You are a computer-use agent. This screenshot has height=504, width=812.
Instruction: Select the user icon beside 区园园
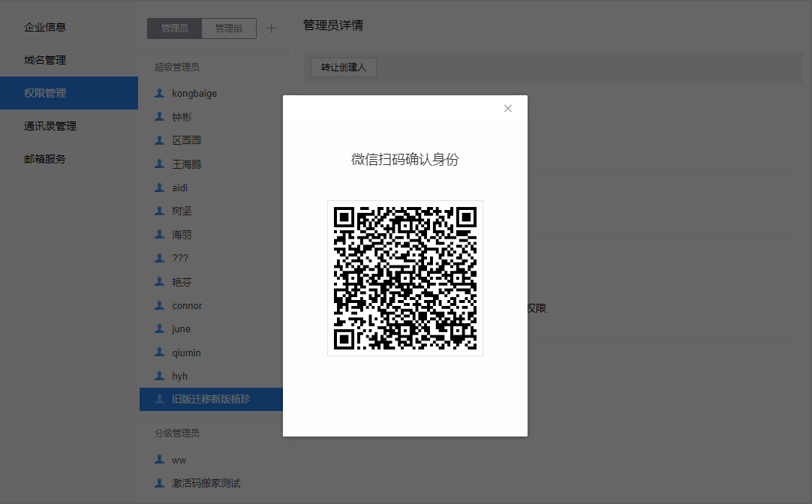[x=159, y=140]
